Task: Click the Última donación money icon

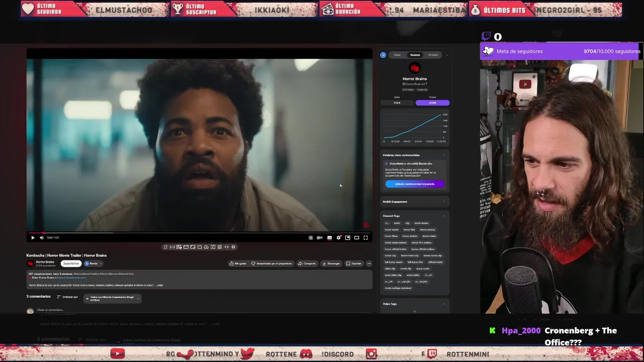Action: (x=328, y=9)
